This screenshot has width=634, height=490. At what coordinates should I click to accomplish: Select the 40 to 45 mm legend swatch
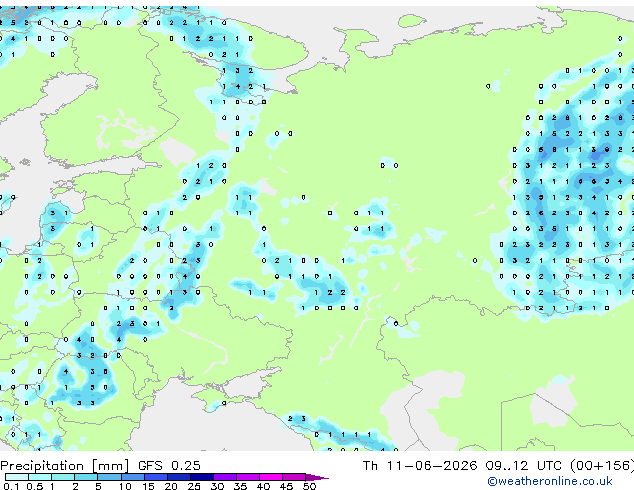(x=271, y=477)
